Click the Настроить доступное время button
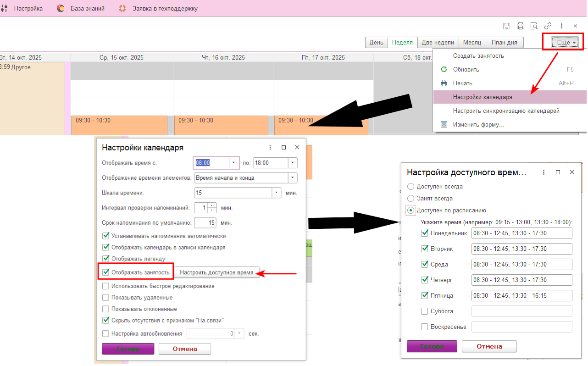 pyautogui.click(x=216, y=272)
